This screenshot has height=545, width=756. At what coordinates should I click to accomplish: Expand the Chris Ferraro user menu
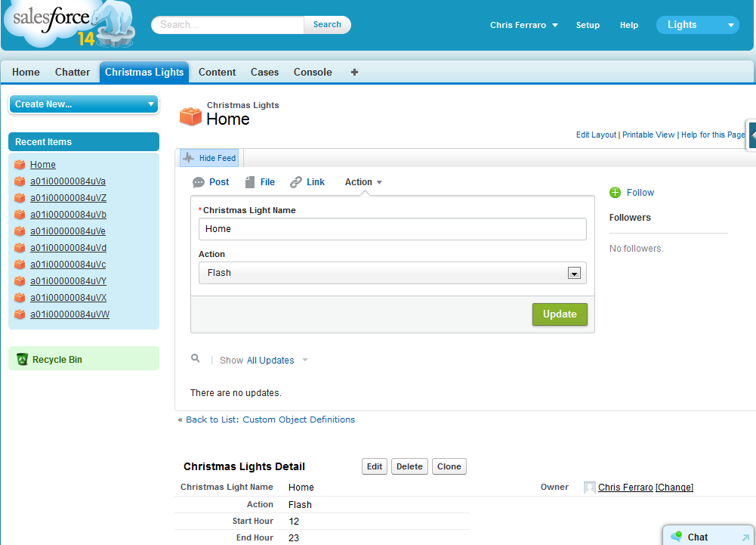click(x=523, y=25)
